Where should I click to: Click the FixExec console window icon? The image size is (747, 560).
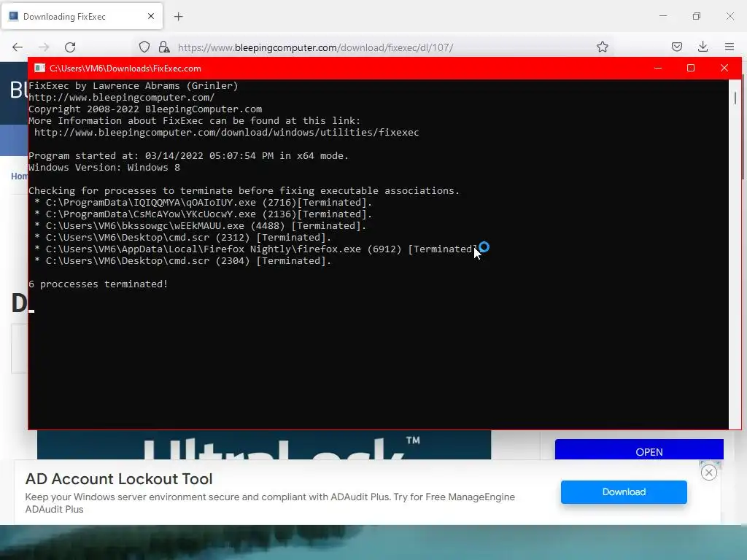click(39, 68)
